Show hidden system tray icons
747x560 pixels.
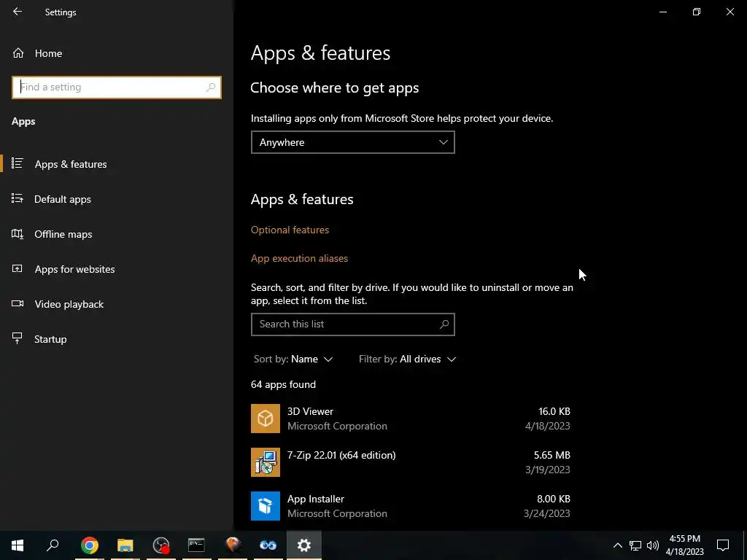617,545
